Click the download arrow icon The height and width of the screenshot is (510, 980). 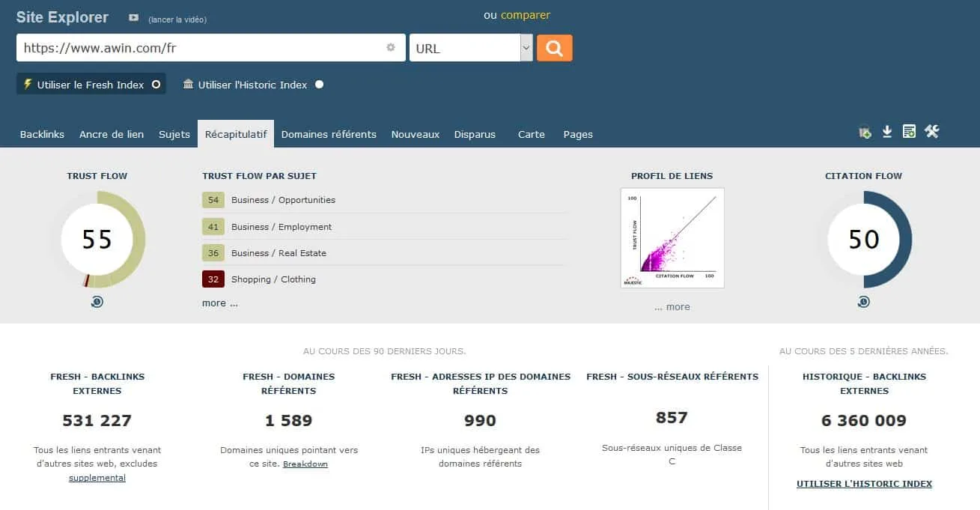(887, 132)
